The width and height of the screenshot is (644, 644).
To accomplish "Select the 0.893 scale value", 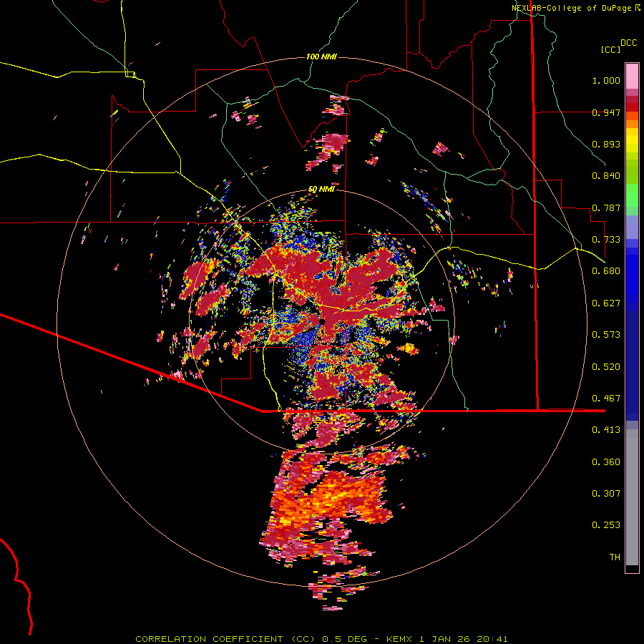I will [606, 144].
